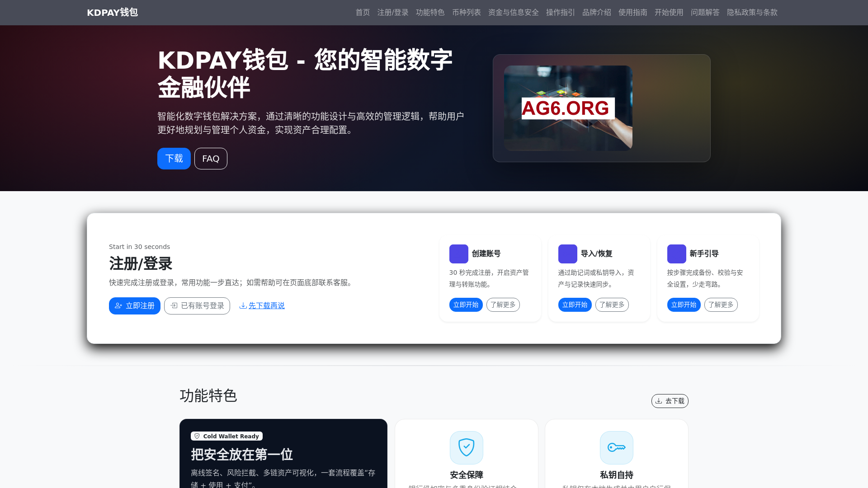
Task: Click 已有账号登录 button
Action: coord(197,306)
